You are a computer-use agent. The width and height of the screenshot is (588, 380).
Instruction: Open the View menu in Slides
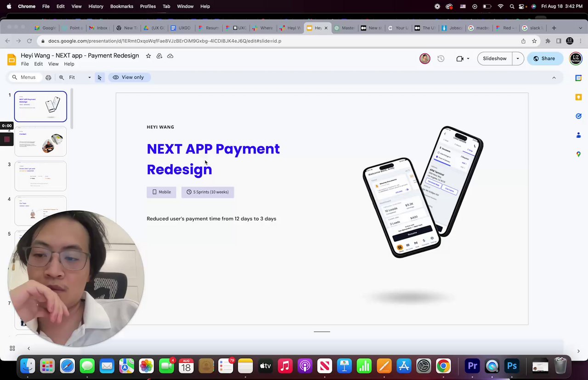click(53, 64)
